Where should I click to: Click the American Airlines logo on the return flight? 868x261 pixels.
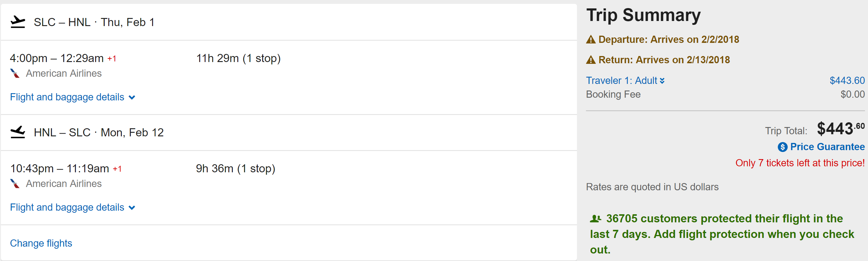[x=15, y=184]
